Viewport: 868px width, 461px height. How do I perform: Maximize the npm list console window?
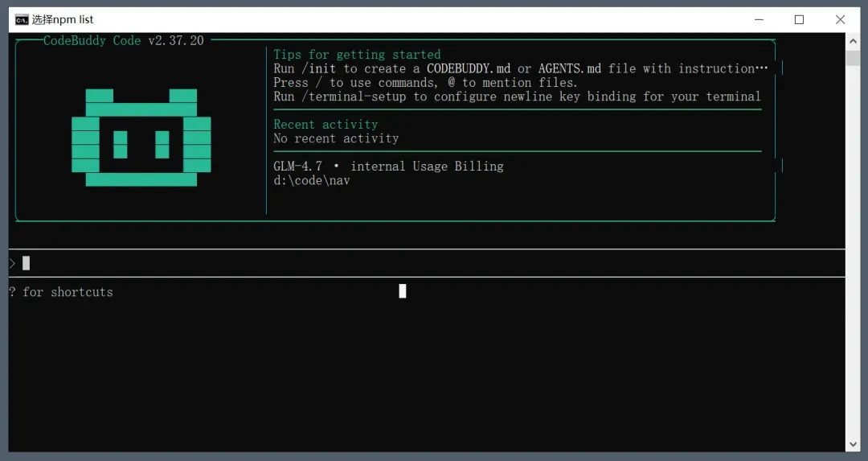click(x=800, y=20)
